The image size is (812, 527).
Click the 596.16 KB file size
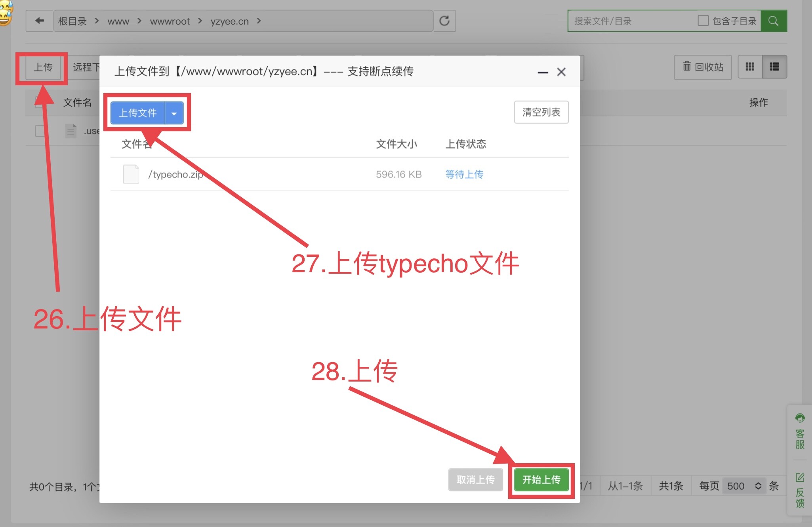pyautogui.click(x=399, y=174)
